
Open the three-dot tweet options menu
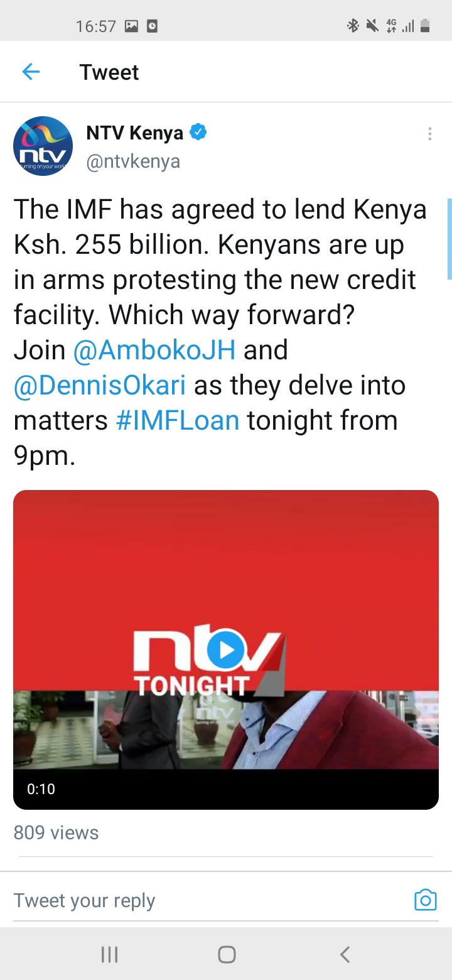click(x=429, y=134)
